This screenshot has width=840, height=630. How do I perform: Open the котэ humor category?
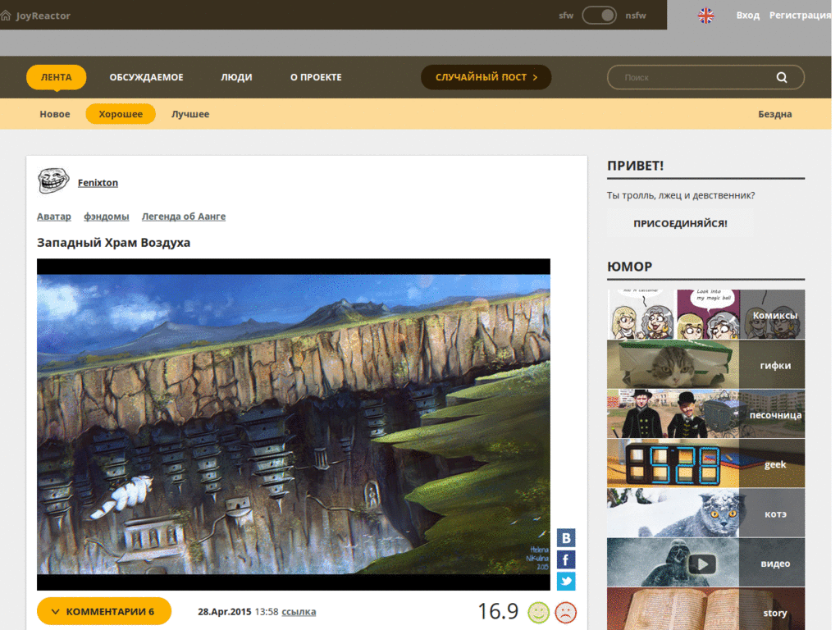pos(705,514)
